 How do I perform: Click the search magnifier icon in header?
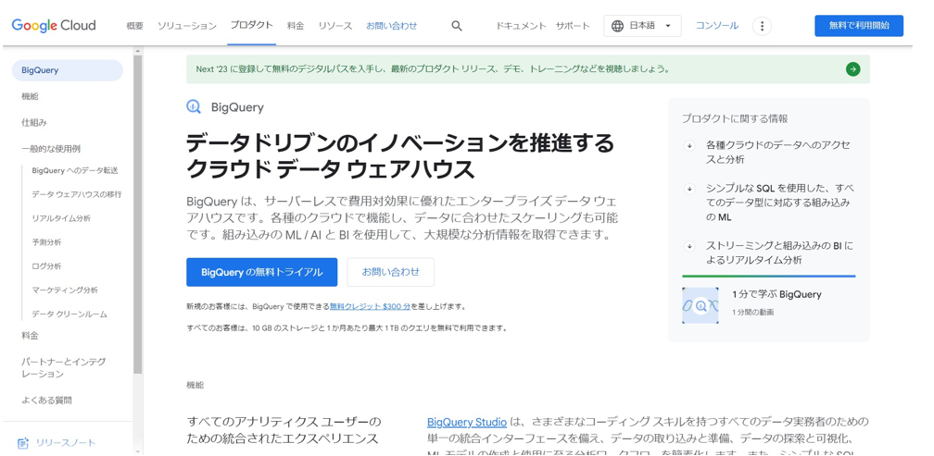[457, 26]
